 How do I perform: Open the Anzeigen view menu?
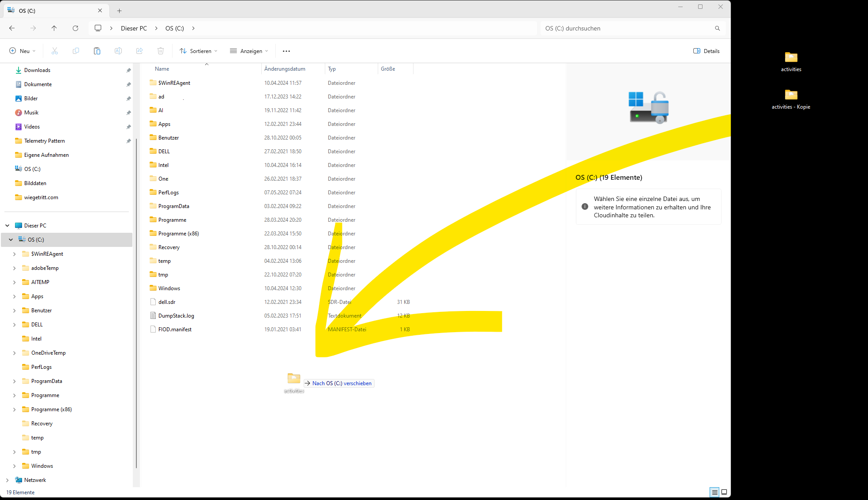tap(249, 51)
